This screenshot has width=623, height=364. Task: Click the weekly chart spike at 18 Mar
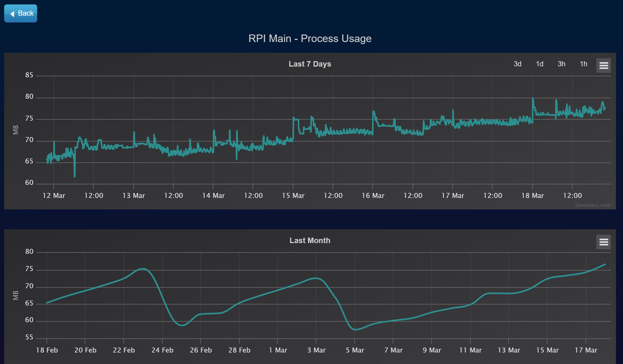coord(533,99)
